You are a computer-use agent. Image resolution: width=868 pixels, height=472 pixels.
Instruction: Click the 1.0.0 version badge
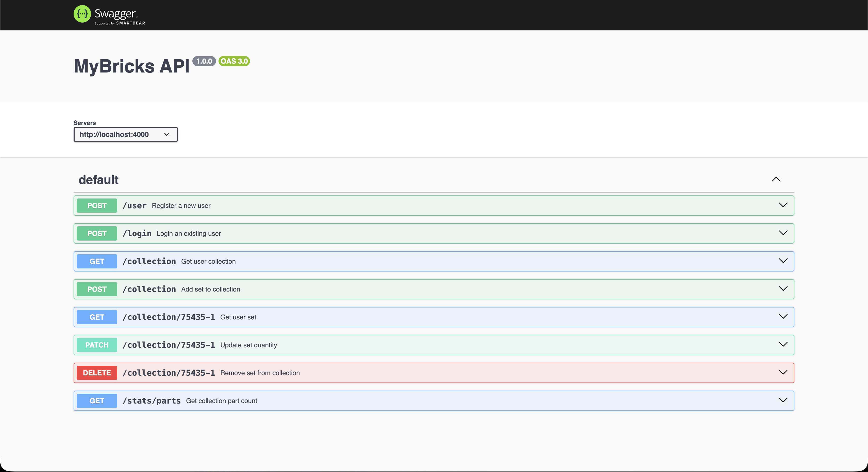coord(204,61)
